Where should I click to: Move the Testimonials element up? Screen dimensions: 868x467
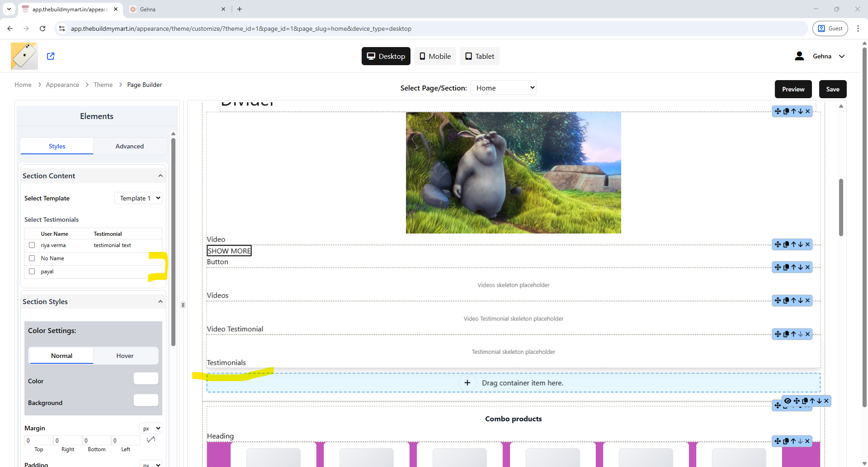tap(793, 334)
